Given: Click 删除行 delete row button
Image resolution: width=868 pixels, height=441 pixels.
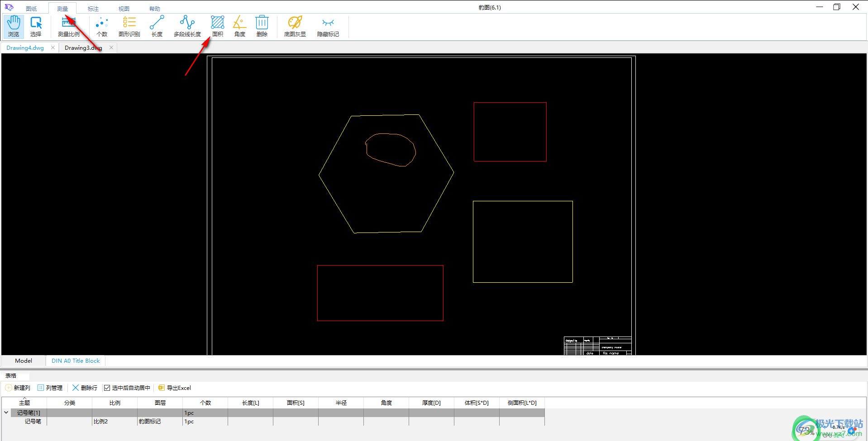Looking at the screenshot, I should tap(85, 388).
